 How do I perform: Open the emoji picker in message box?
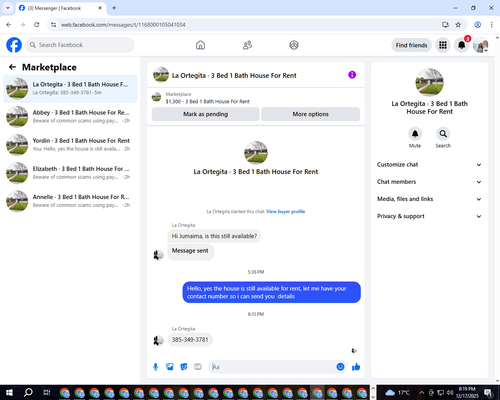[x=340, y=367]
